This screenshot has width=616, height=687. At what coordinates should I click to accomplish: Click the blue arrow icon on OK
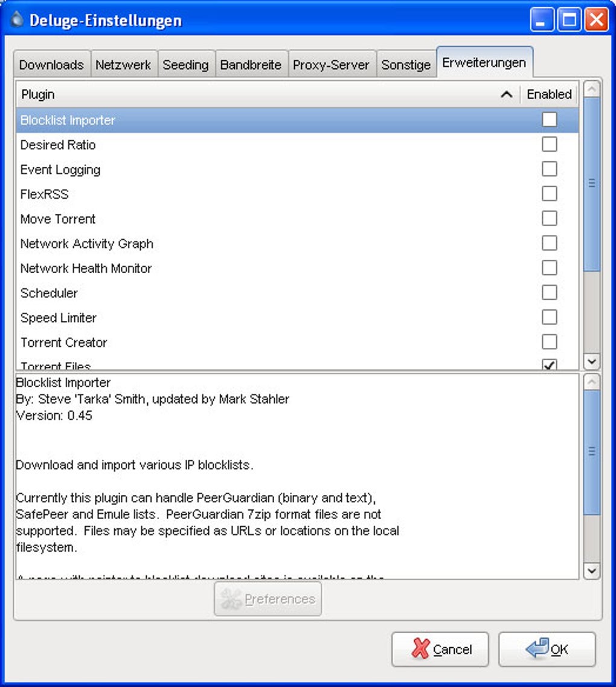pos(537,648)
